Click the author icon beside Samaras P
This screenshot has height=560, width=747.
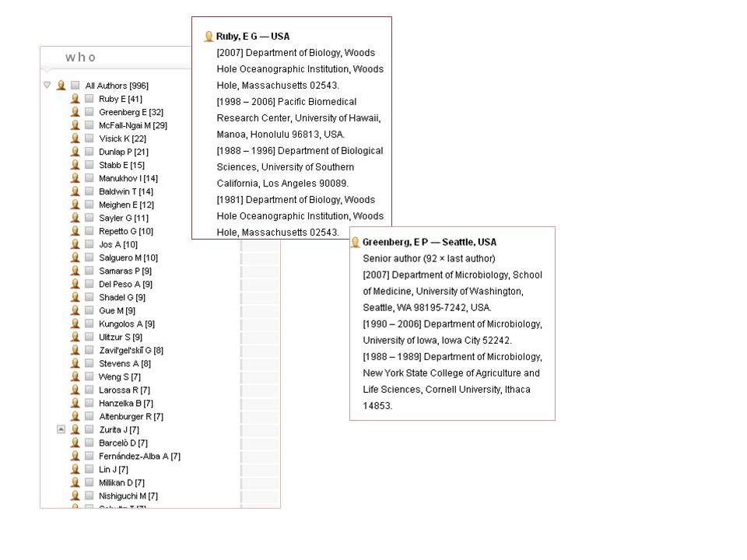75,271
